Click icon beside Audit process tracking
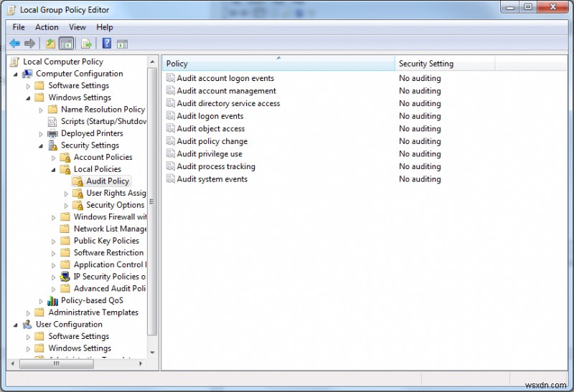Screen dimensions: 574x392 (x=171, y=166)
